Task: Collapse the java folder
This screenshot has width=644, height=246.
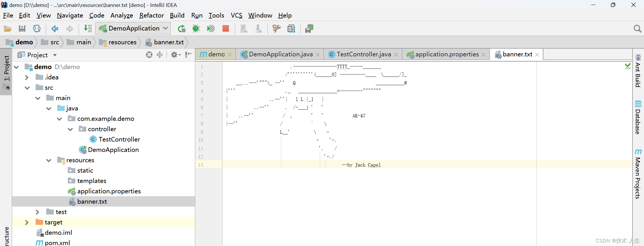Action: pos(49,108)
